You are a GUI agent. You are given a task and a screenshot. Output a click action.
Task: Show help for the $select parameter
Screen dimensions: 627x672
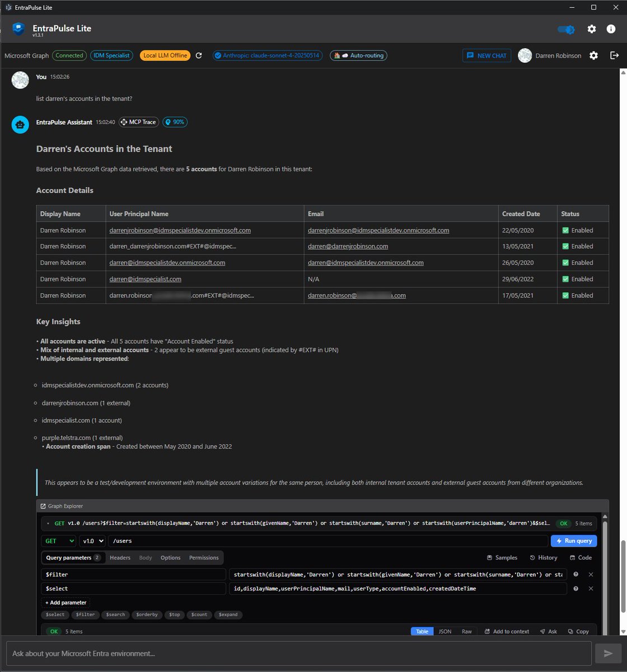(x=575, y=589)
